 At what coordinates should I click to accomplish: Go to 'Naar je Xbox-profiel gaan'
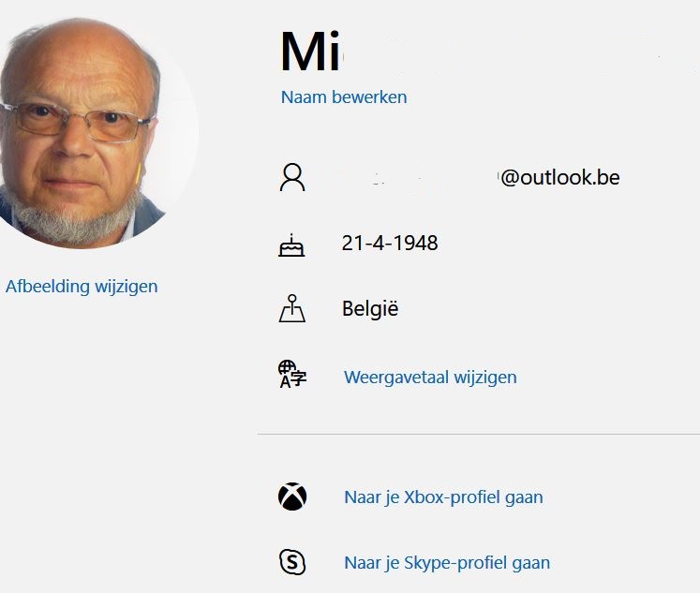pos(443,497)
